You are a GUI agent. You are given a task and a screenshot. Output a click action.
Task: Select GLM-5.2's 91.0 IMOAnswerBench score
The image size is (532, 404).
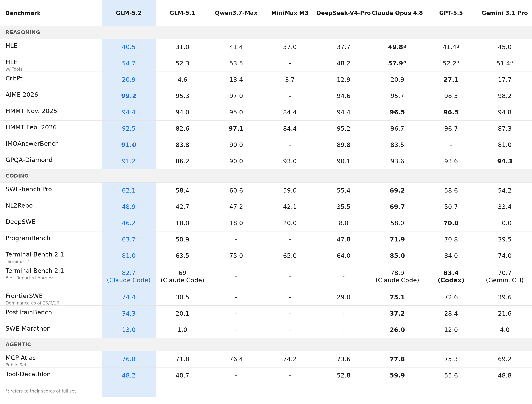129,145
